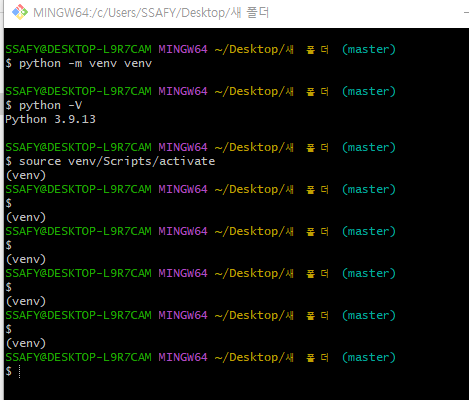Click the prompt line above 'python -m venv venv'

[200, 49]
